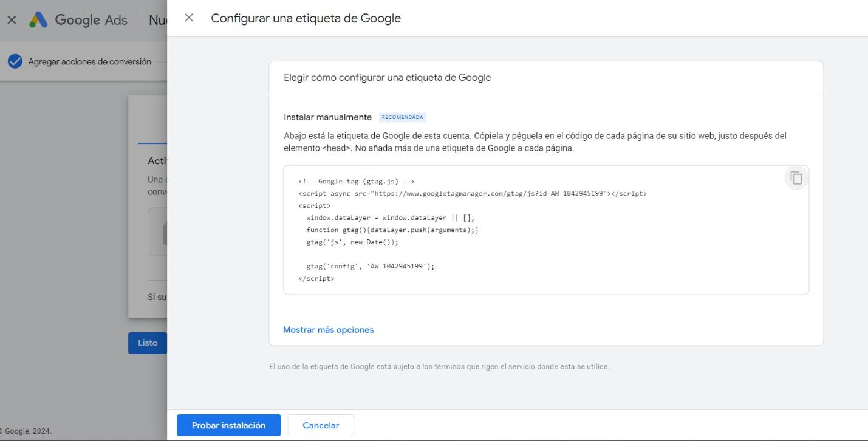868x441 pixels.
Task: Click the © Google, 2024 footer text
Action: pos(26,431)
